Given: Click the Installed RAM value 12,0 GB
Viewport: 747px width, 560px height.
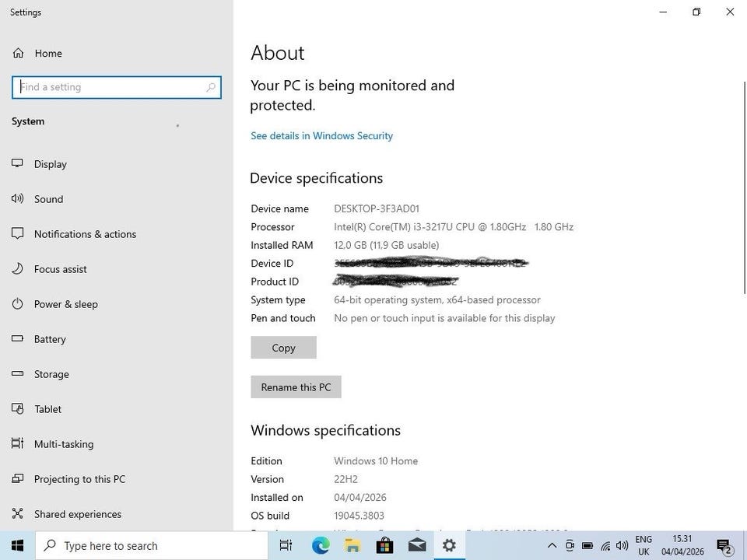Looking at the screenshot, I should pos(387,245).
